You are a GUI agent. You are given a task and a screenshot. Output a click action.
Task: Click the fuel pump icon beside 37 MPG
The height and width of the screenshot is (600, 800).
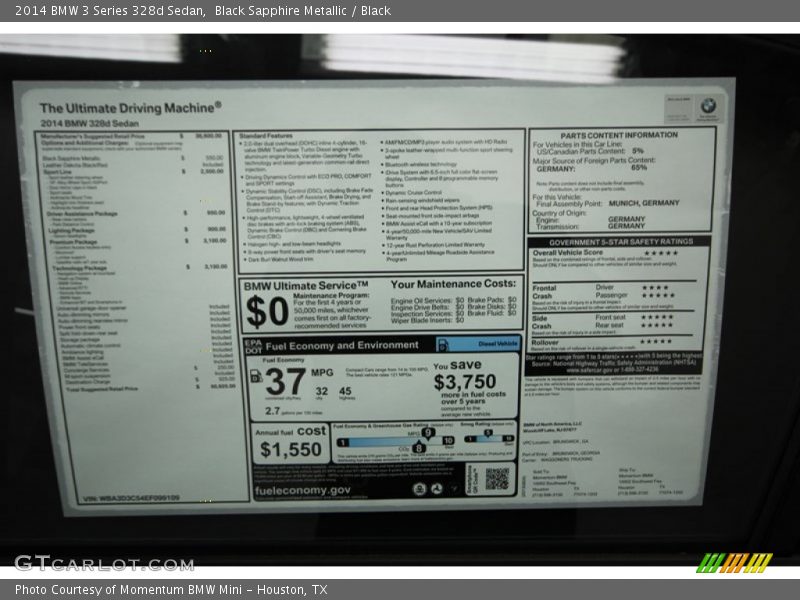click(x=256, y=376)
